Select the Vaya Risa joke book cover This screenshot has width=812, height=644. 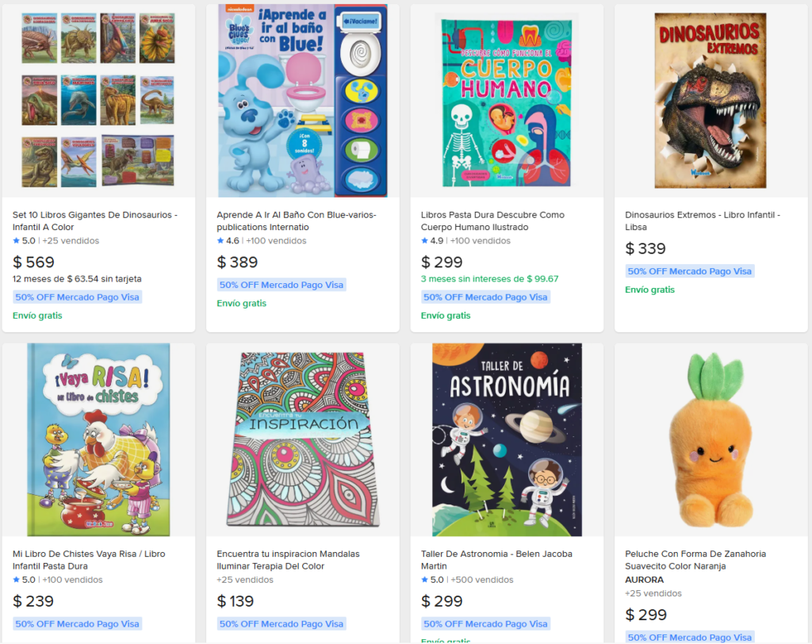click(x=98, y=439)
